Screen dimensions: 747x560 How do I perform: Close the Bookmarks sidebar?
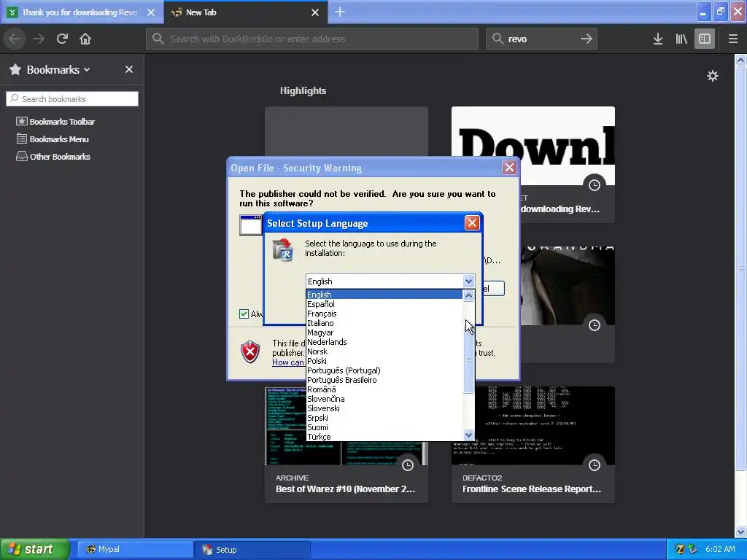pos(129,69)
